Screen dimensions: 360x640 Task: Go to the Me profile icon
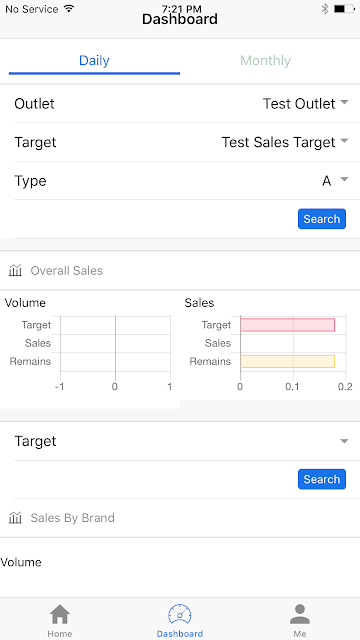[300, 615]
